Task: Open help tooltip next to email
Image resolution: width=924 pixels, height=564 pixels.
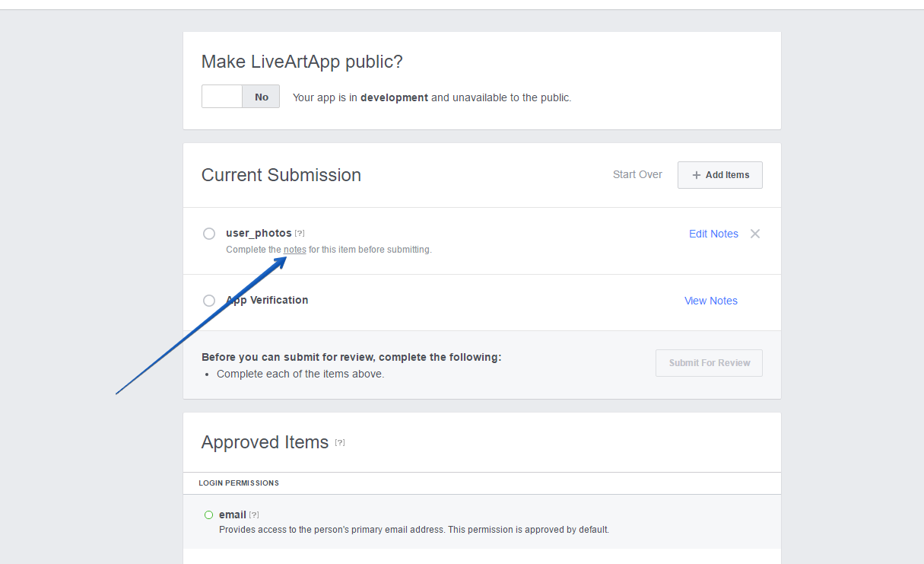Action: point(254,515)
